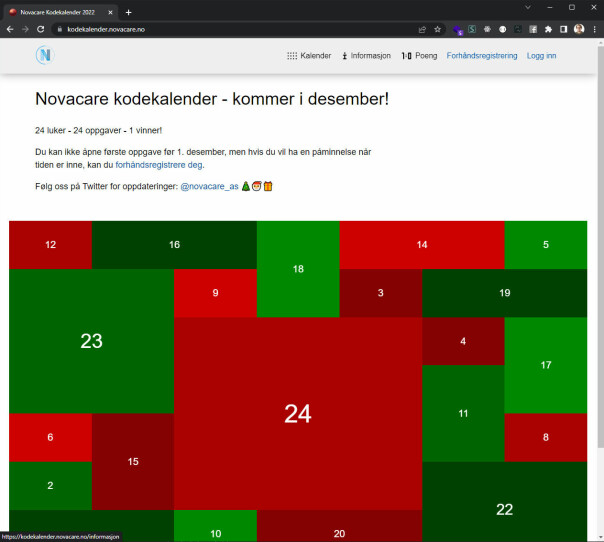
Task: Click the gray gear-like extension icon
Action: tap(487, 29)
